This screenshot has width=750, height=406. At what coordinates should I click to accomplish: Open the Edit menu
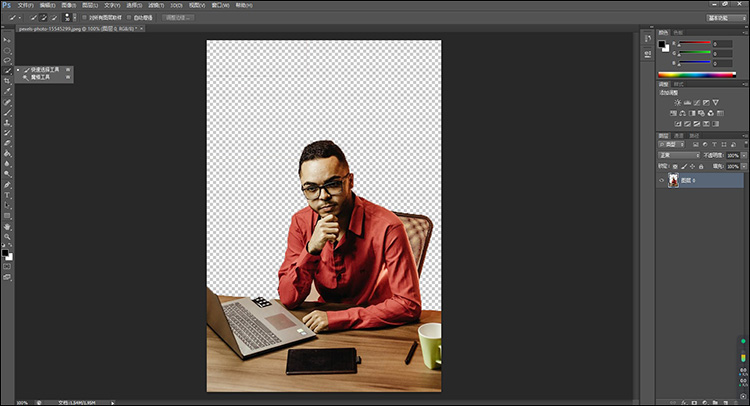47,5
